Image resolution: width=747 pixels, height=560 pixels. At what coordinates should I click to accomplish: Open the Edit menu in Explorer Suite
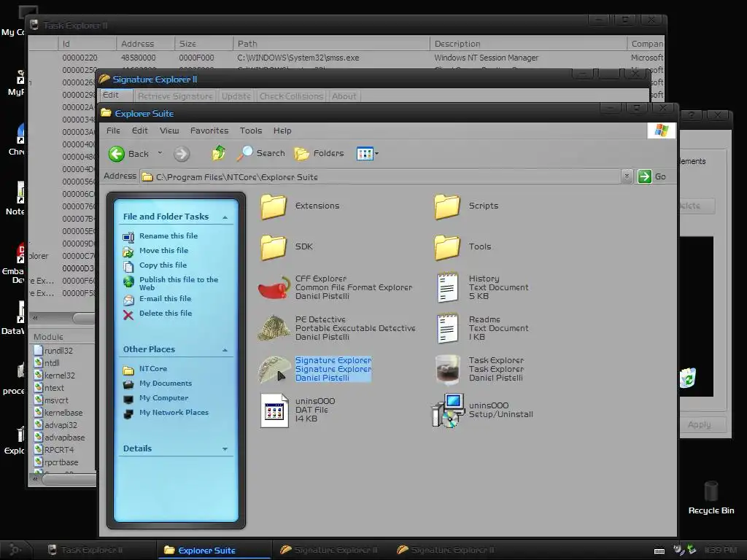click(139, 131)
